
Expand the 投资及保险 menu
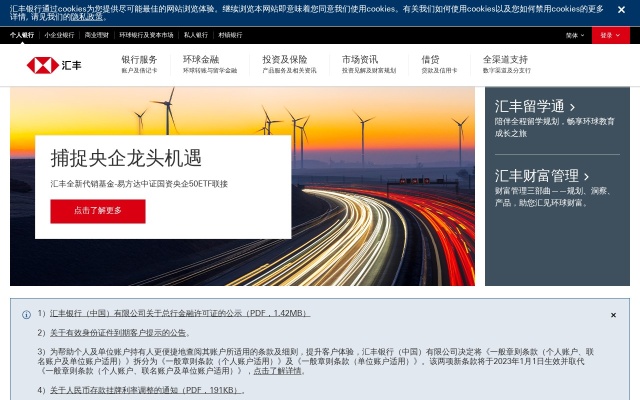coord(288,64)
